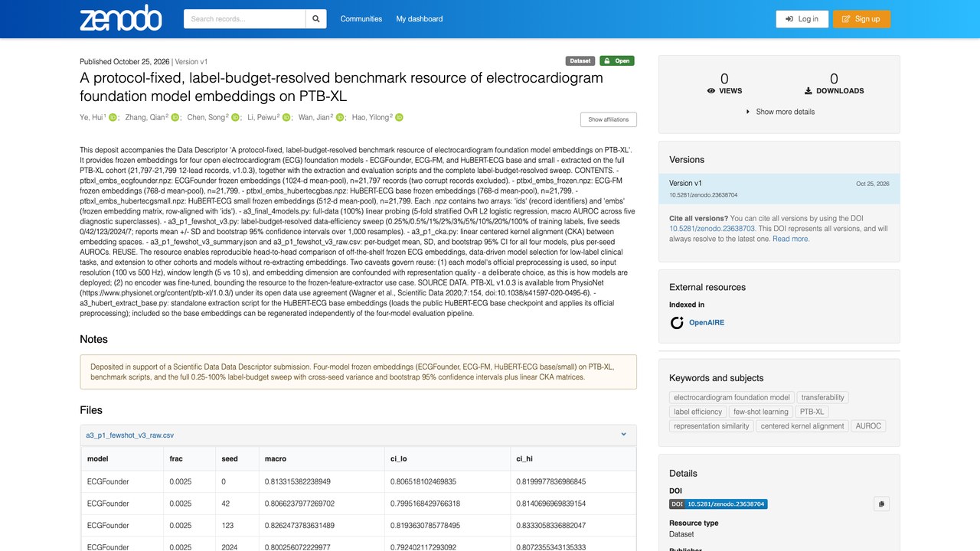Image resolution: width=980 pixels, height=551 pixels.
Task: Click the OpenAIRE logo icon
Action: [677, 323]
